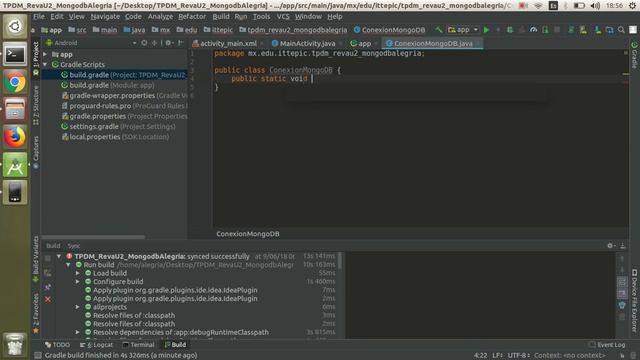Toggle the Gradle tool window on right
This screenshot has height=360, width=640.
(634, 55)
